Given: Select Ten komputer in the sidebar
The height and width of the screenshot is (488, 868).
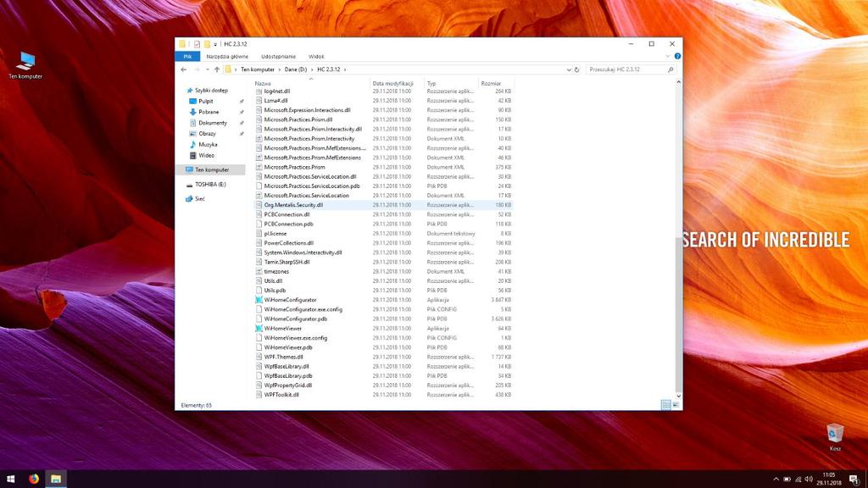Looking at the screenshot, I should pos(210,169).
